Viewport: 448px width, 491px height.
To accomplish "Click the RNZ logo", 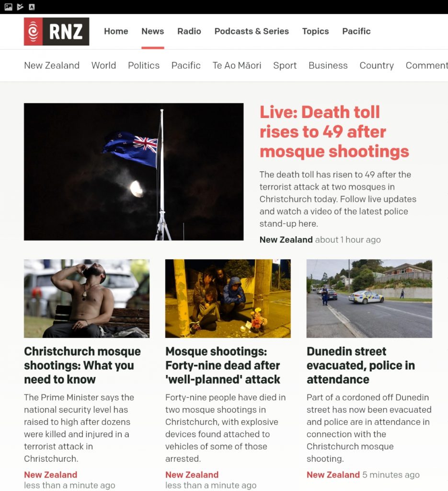I will click(57, 31).
